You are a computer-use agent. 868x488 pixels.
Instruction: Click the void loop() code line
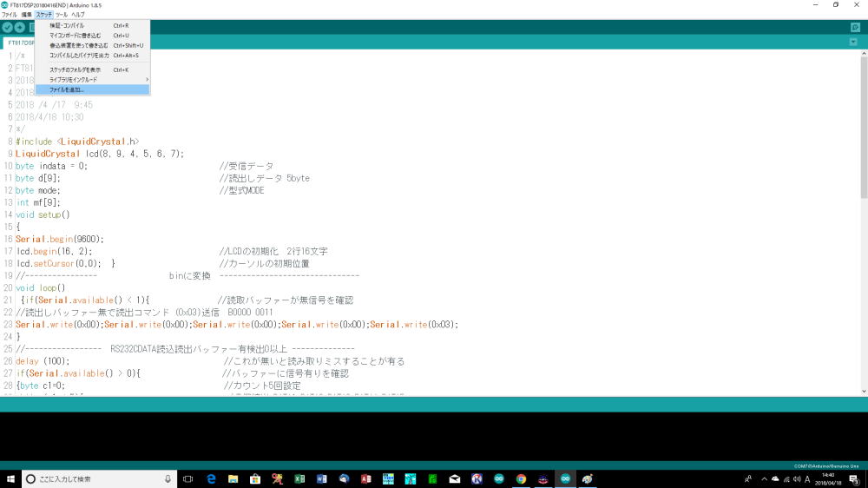click(41, 288)
